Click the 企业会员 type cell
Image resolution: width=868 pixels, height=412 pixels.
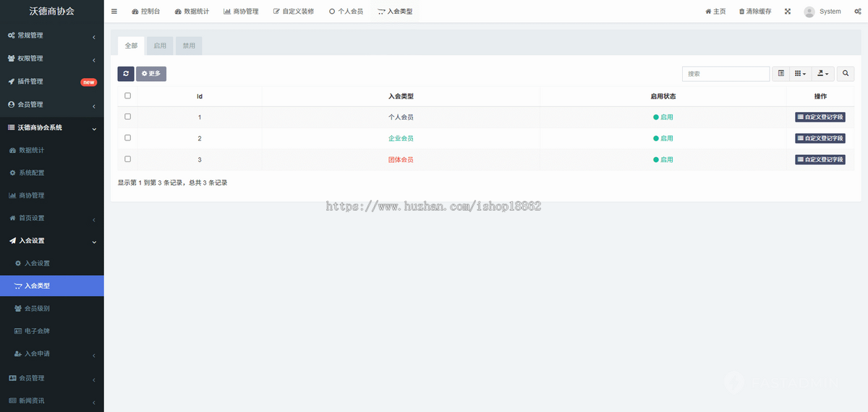(x=401, y=138)
